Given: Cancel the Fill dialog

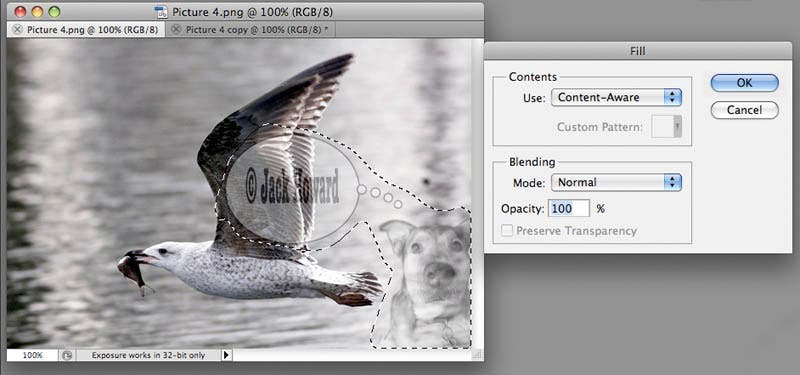Looking at the screenshot, I should (x=744, y=110).
